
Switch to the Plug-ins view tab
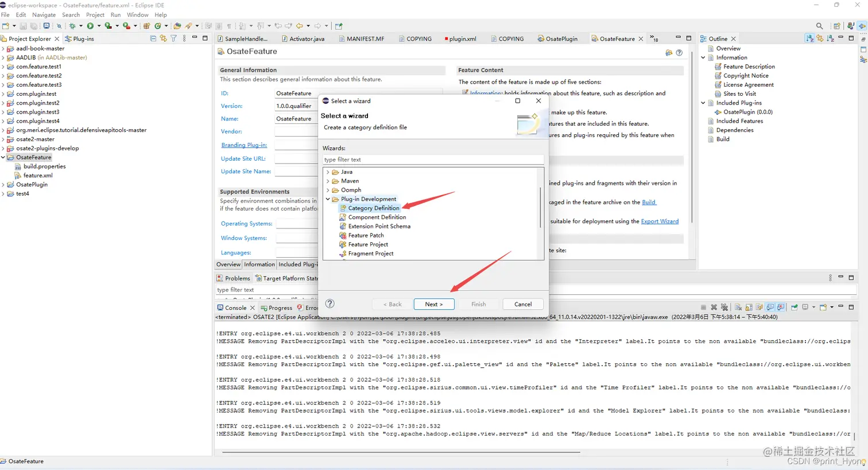pyautogui.click(x=80, y=39)
